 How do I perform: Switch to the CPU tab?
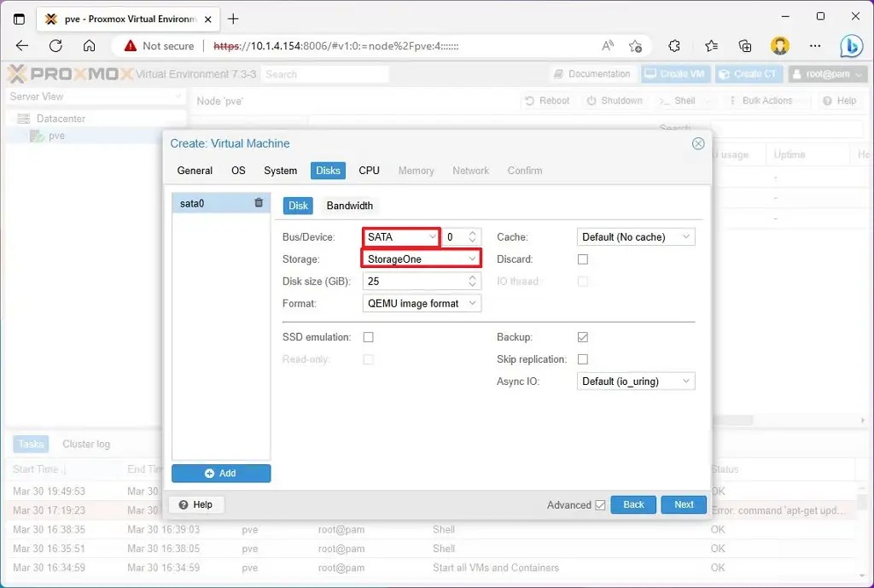(x=368, y=170)
